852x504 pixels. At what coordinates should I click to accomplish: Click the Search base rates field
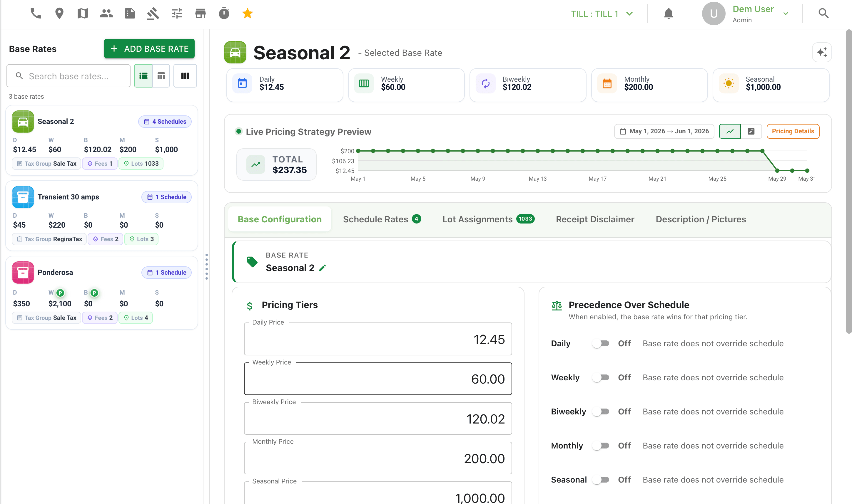[x=69, y=76]
